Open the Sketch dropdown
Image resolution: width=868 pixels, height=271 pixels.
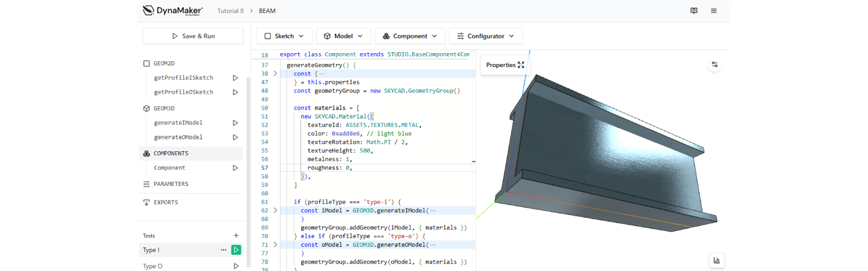[284, 36]
